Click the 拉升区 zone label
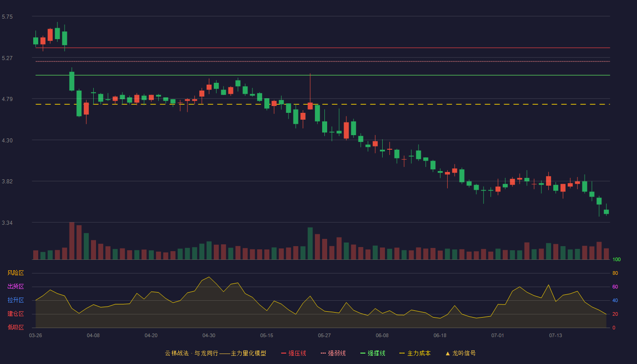Image resolution: width=637 pixels, height=364 pixels. click(x=15, y=300)
